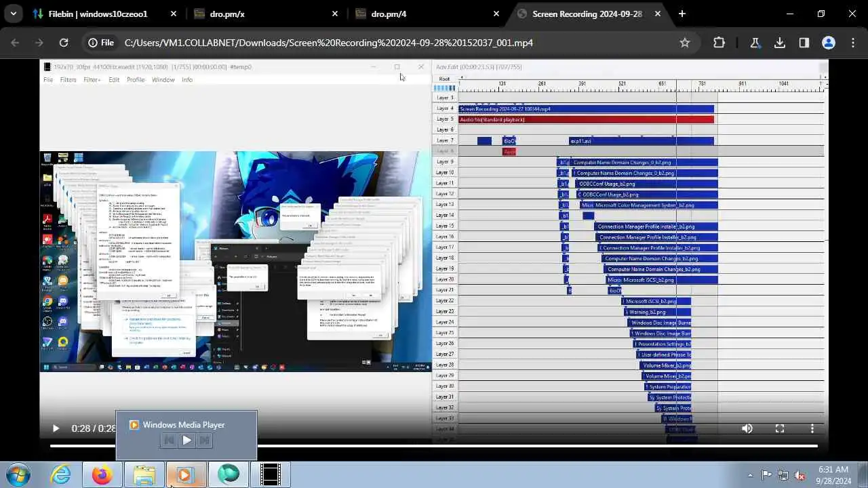Close the Filebin tab
Image resolution: width=868 pixels, height=488 pixels.
click(x=174, y=14)
